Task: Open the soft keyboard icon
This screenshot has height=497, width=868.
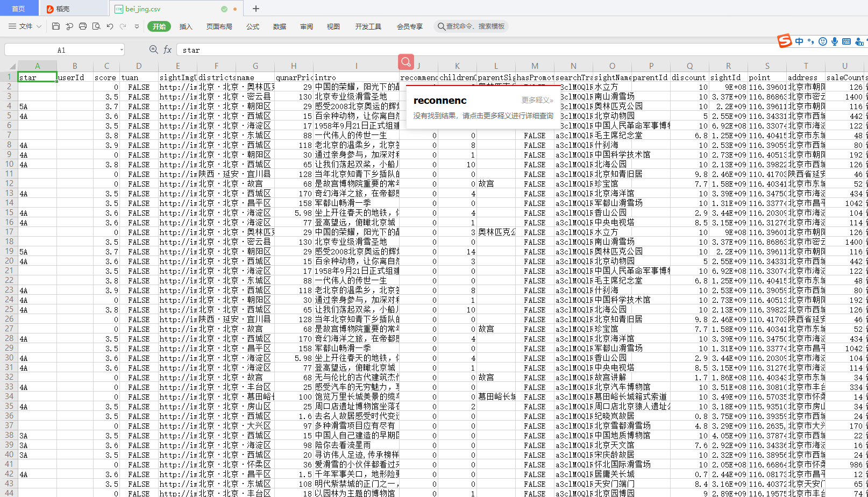Action: coord(846,41)
